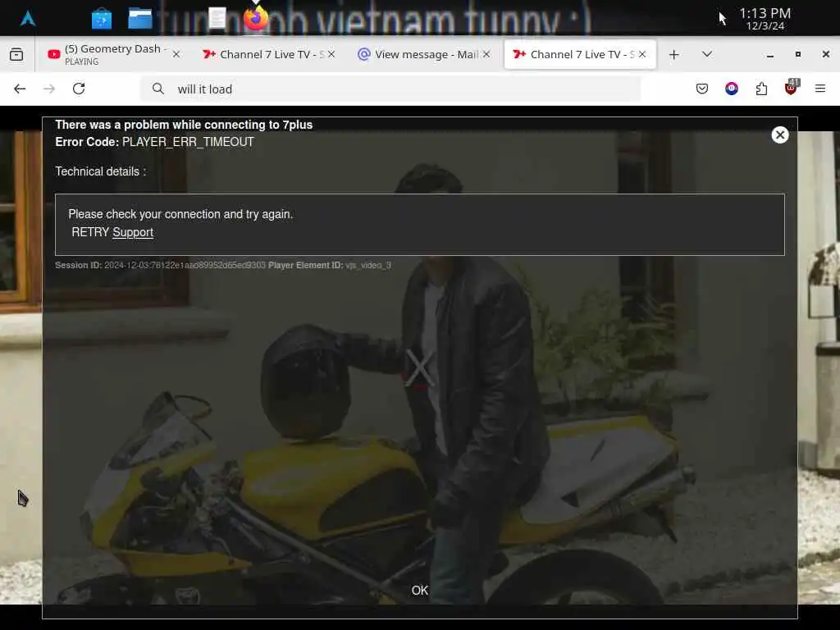Open the clock showing 1:13 PM
The height and width of the screenshot is (630, 840).
coord(765,19)
